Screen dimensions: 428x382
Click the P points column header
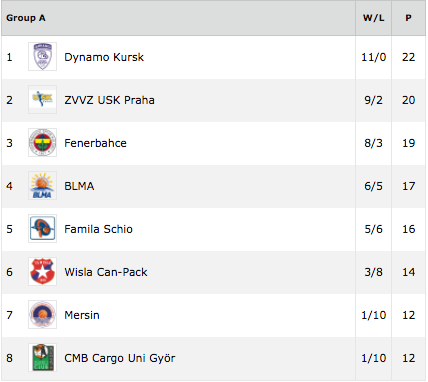408,18
